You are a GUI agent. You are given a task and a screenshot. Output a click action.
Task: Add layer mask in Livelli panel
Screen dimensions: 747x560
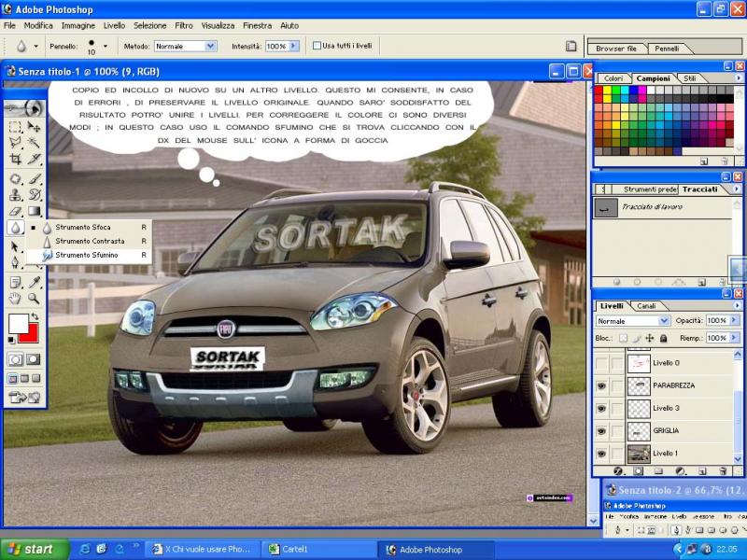[639, 471]
